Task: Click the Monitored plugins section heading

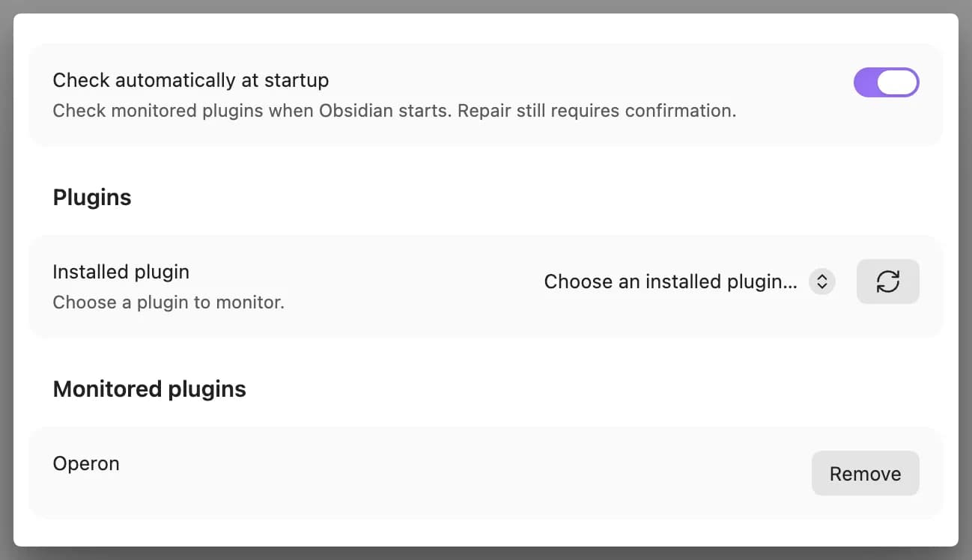Action: click(149, 389)
